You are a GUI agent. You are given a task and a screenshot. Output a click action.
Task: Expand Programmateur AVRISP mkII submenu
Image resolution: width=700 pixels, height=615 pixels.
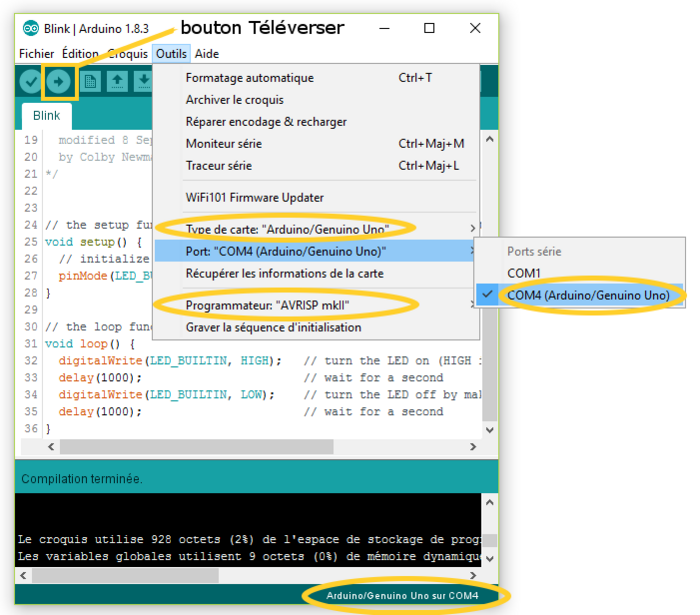tap(316, 306)
